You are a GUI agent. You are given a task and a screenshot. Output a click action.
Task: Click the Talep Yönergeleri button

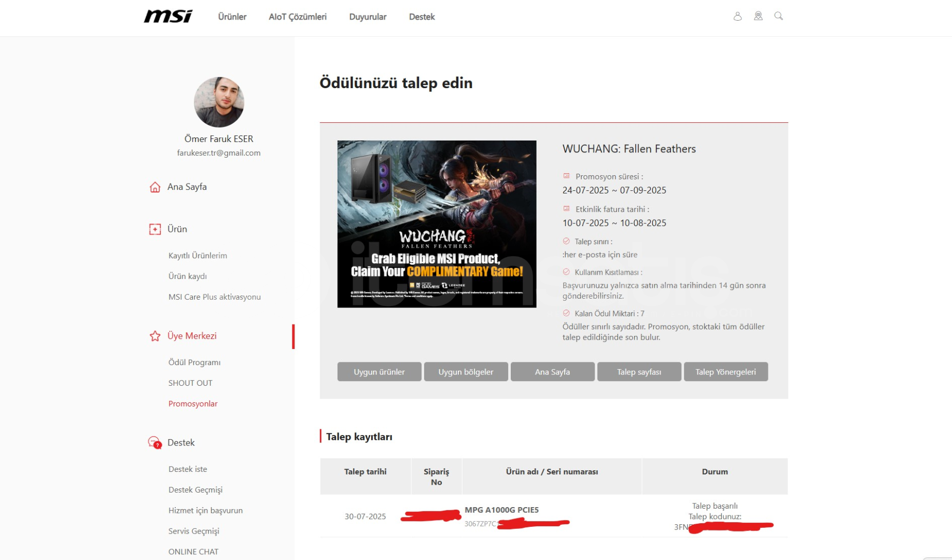coord(725,372)
